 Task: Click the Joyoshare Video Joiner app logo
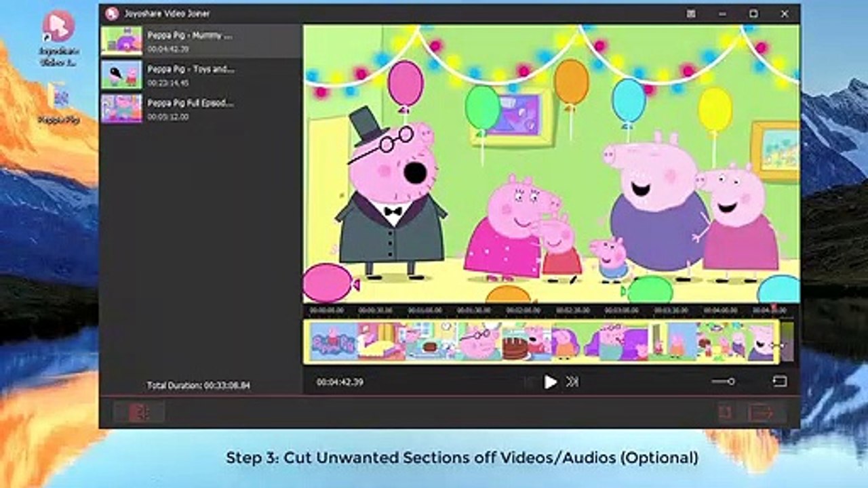(112, 14)
